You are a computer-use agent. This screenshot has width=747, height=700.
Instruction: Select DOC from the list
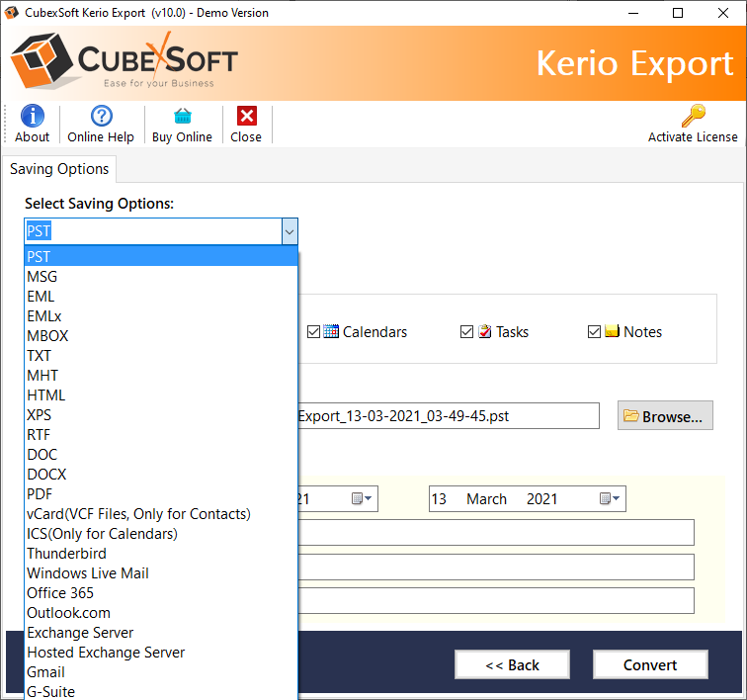(x=161, y=455)
